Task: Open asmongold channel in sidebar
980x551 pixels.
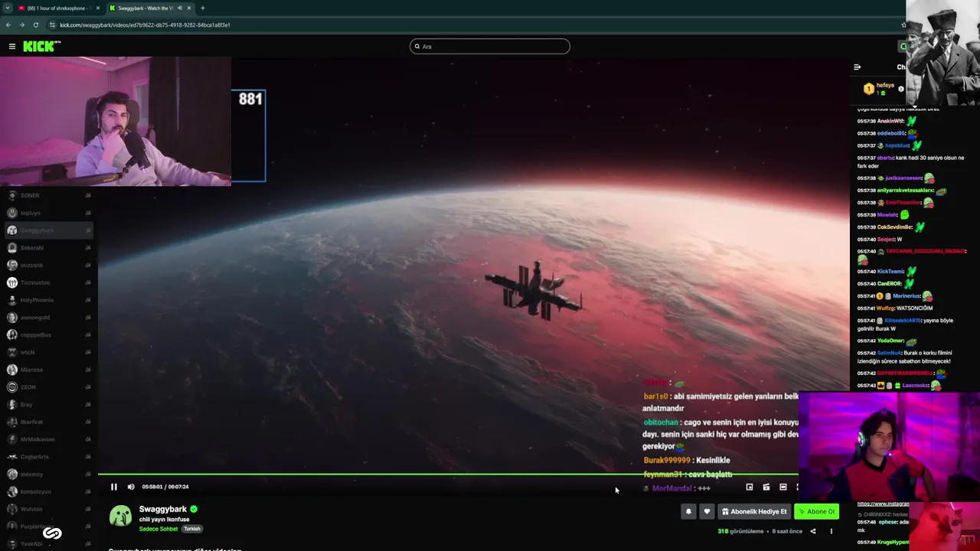Action: pyautogui.click(x=48, y=318)
